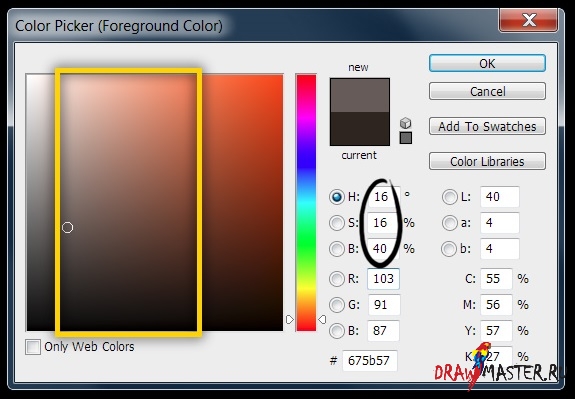Click the R value field showing 103
575x399 pixels.
click(384, 279)
